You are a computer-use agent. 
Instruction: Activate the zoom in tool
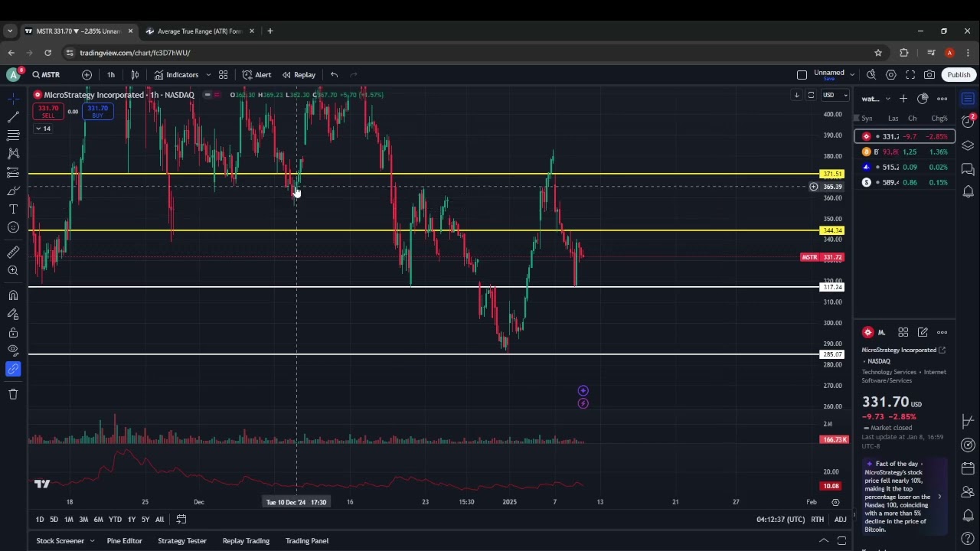coord(13,270)
